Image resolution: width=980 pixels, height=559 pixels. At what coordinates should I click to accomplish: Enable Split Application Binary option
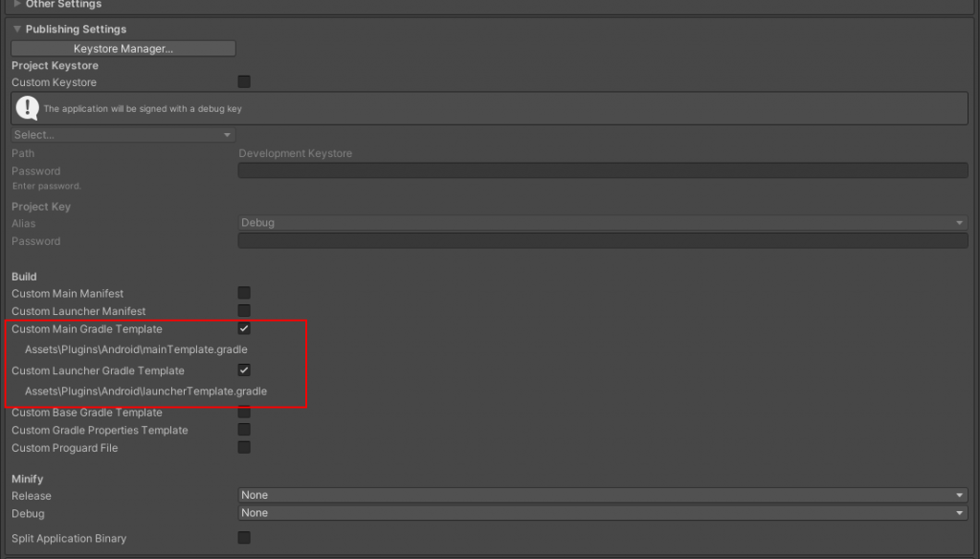[x=244, y=538]
